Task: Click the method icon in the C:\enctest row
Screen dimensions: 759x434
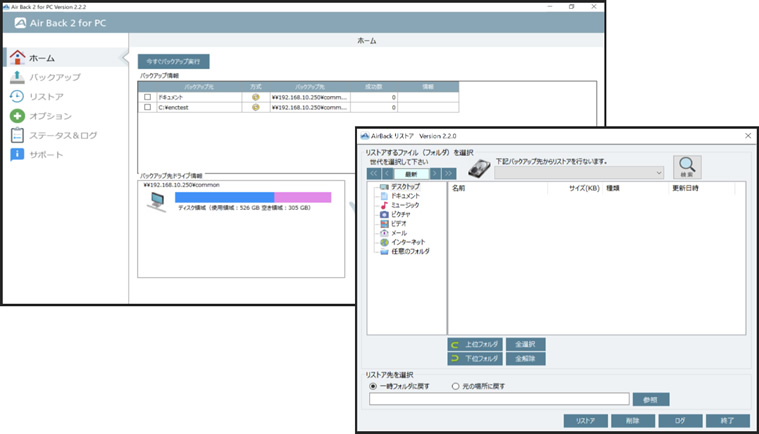Action: pos(256,107)
